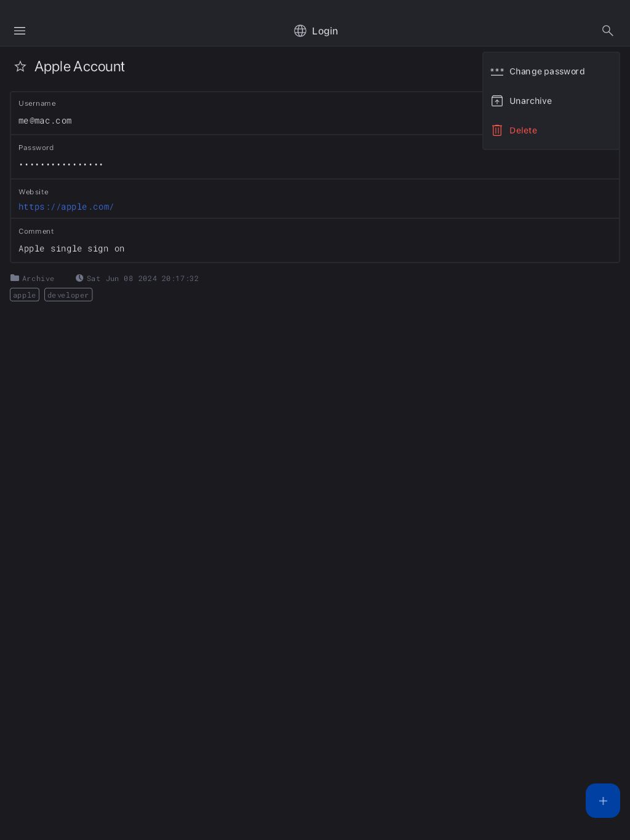Click the search magnifier icon
The width and height of the screenshot is (630, 840).
pos(607,31)
